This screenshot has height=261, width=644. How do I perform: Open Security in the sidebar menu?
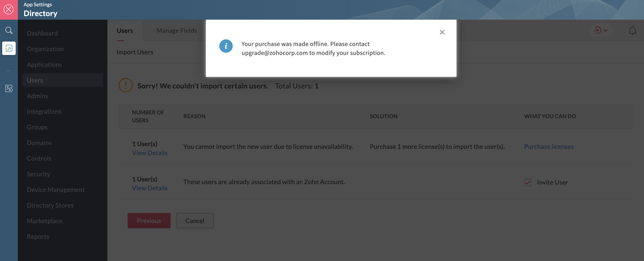(x=38, y=174)
